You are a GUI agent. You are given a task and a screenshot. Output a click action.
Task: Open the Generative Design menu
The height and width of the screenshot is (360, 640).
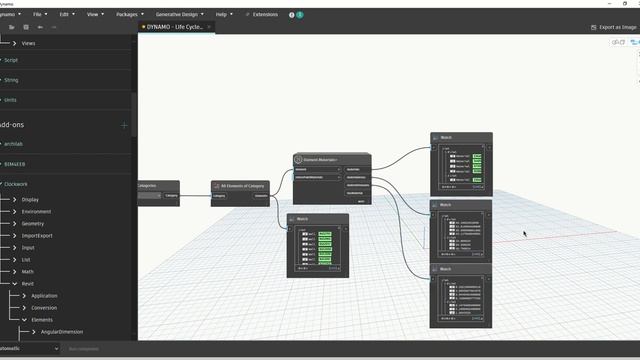pyautogui.click(x=180, y=14)
